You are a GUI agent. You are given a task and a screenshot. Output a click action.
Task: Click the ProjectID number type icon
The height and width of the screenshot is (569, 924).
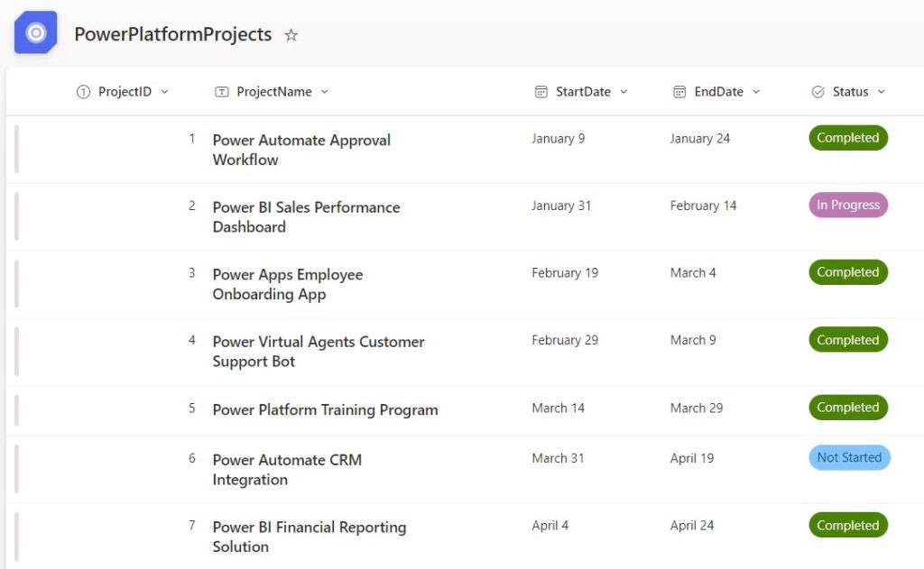tap(84, 92)
